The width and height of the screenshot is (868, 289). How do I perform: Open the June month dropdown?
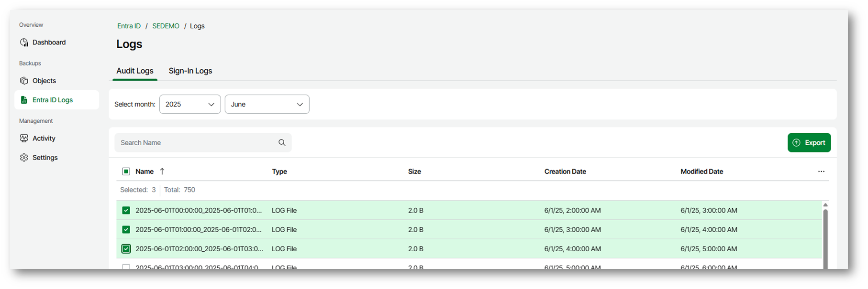267,104
